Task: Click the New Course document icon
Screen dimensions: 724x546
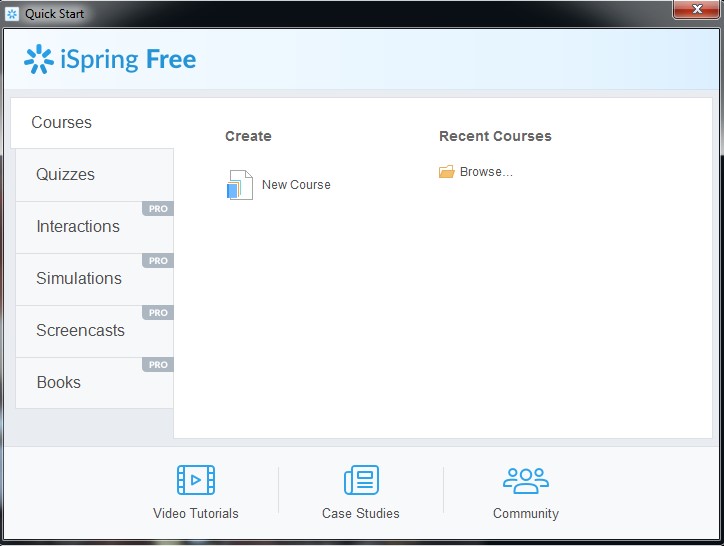Action: pyautogui.click(x=240, y=185)
